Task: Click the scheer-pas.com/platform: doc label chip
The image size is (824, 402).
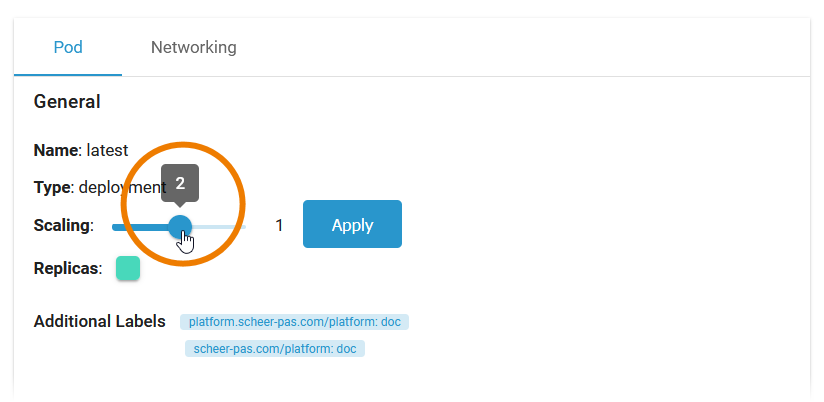Action: [x=274, y=349]
